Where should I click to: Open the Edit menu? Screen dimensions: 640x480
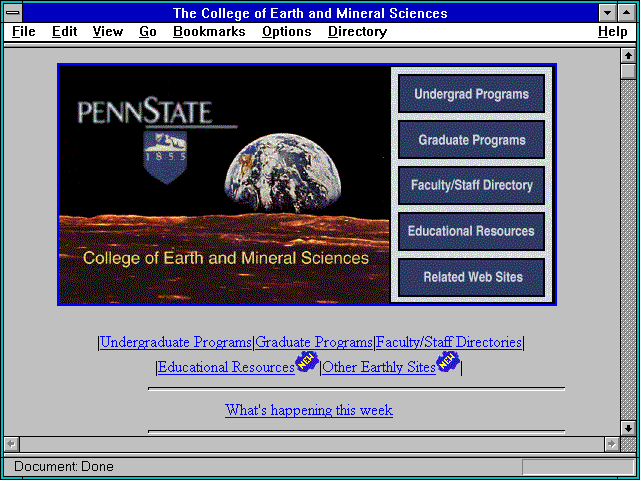(64, 32)
